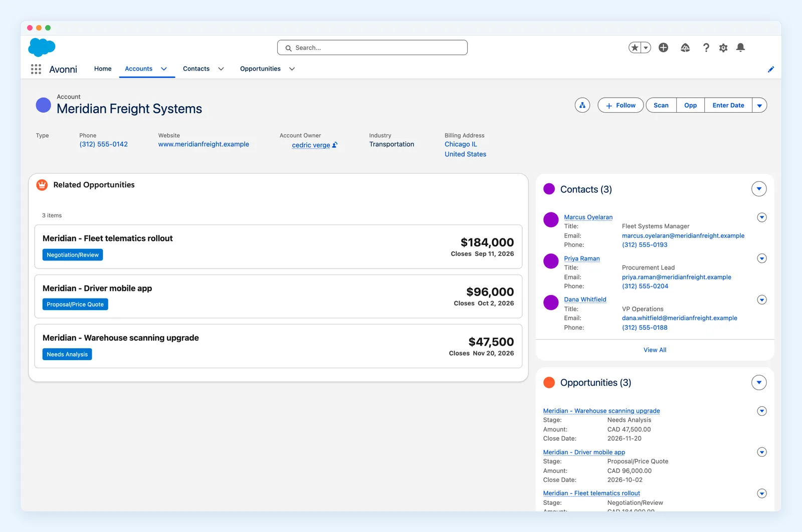Screen dimensions: 802x532
Task: Expand the Contacts tab chevron menu
Action: (221, 69)
